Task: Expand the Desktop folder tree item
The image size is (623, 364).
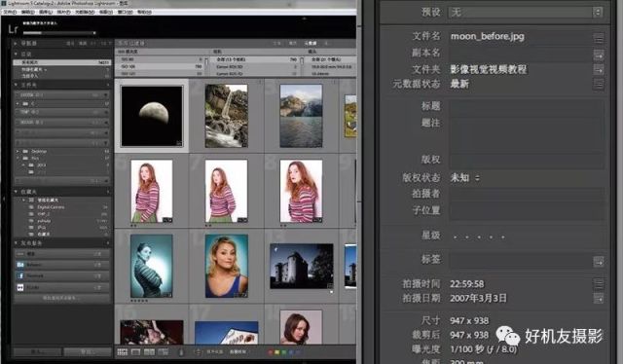Action: click(18, 152)
